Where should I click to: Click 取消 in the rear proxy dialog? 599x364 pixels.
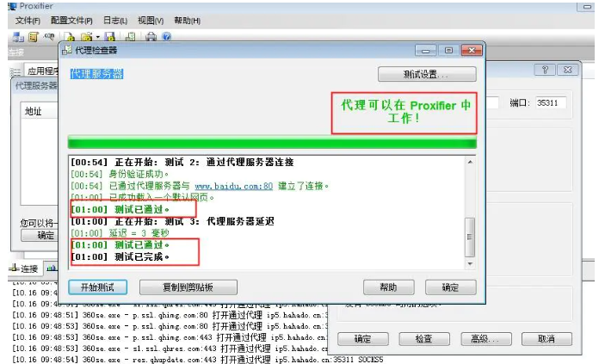coord(547,339)
